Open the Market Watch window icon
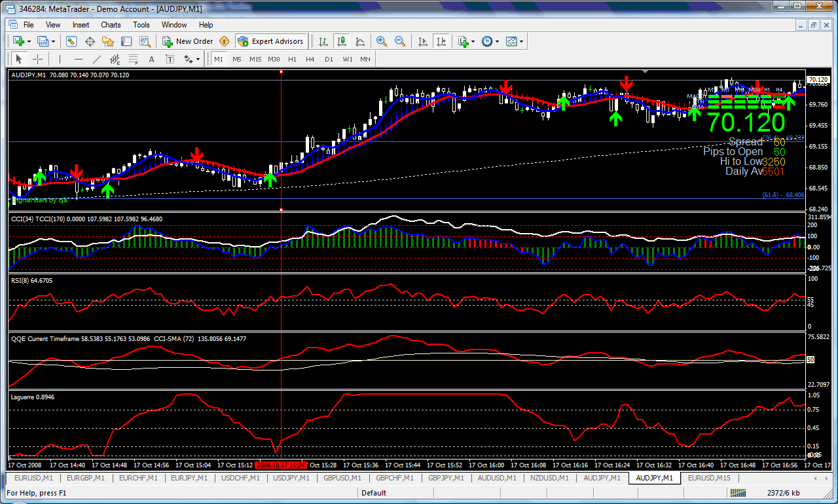The height and width of the screenshot is (504, 838). pyautogui.click(x=71, y=41)
